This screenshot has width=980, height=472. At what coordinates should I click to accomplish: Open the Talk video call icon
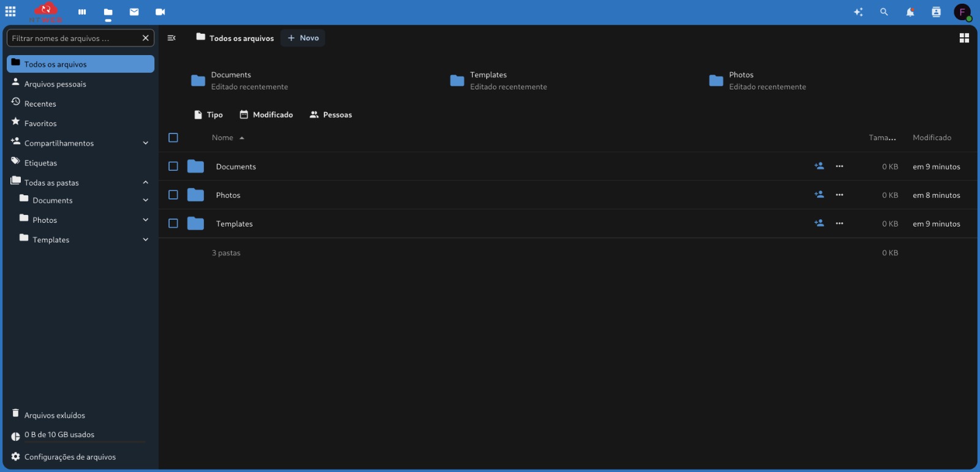point(160,12)
